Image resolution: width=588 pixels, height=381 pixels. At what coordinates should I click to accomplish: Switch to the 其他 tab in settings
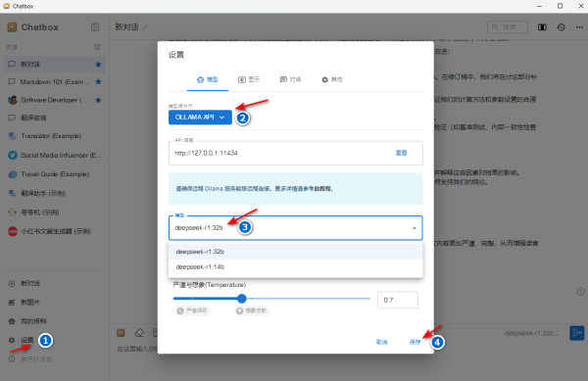332,79
